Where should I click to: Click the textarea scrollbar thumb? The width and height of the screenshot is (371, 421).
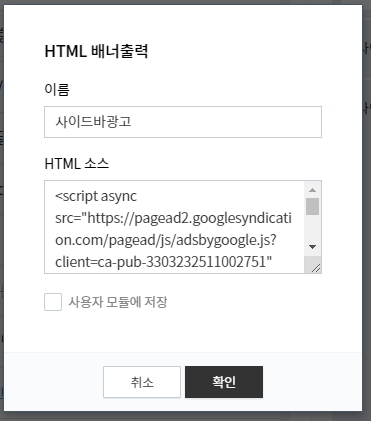(312, 206)
